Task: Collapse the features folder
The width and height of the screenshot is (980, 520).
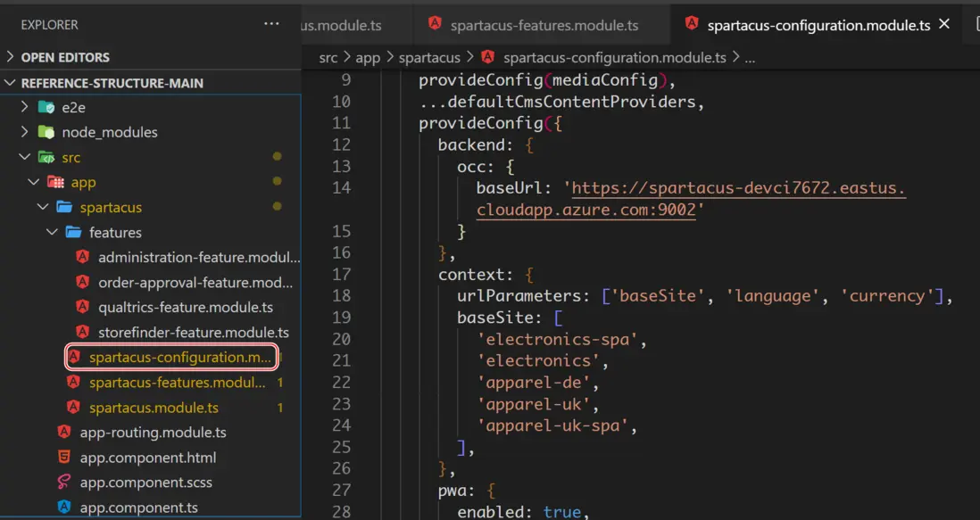Action: click(x=53, y=232)
